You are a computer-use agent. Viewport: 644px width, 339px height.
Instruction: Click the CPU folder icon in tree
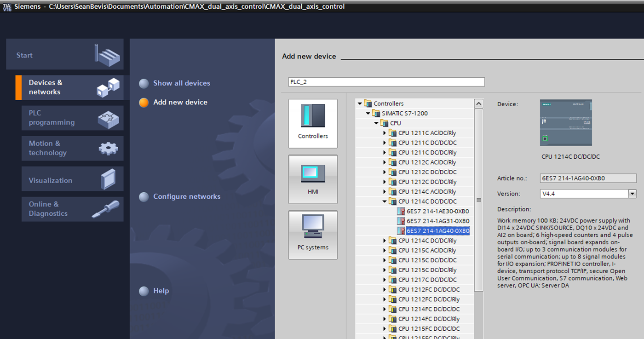(x=384, y=123)
